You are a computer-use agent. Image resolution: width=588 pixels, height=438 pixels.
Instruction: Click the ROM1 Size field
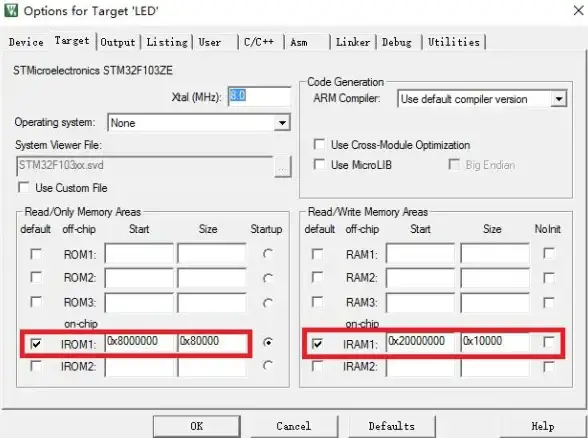[x=212, y=254]
